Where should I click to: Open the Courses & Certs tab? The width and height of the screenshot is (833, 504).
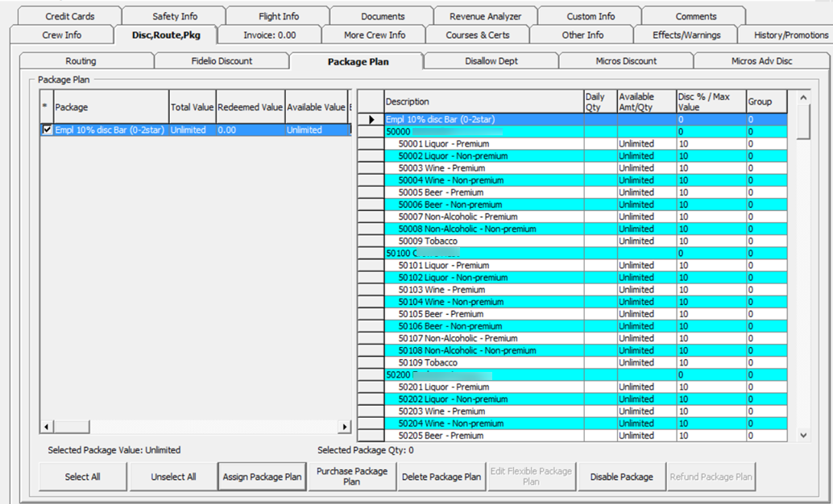(x=479, y=35)
